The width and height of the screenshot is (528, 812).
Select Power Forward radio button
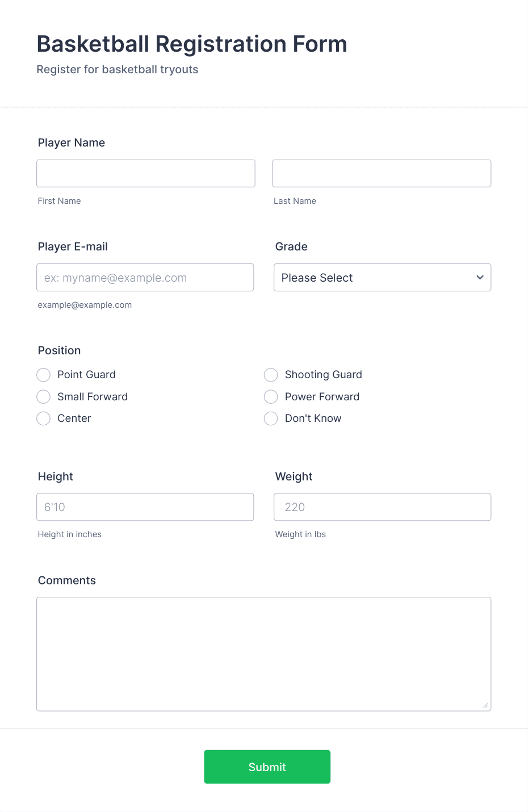pyautogui.click(x=271, y=396)
